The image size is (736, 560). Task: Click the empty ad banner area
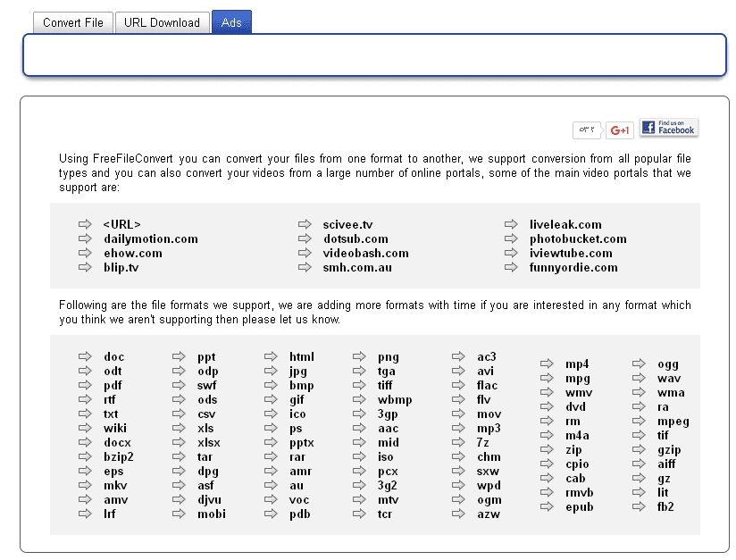pyautogui.click(x=374, y=55)
